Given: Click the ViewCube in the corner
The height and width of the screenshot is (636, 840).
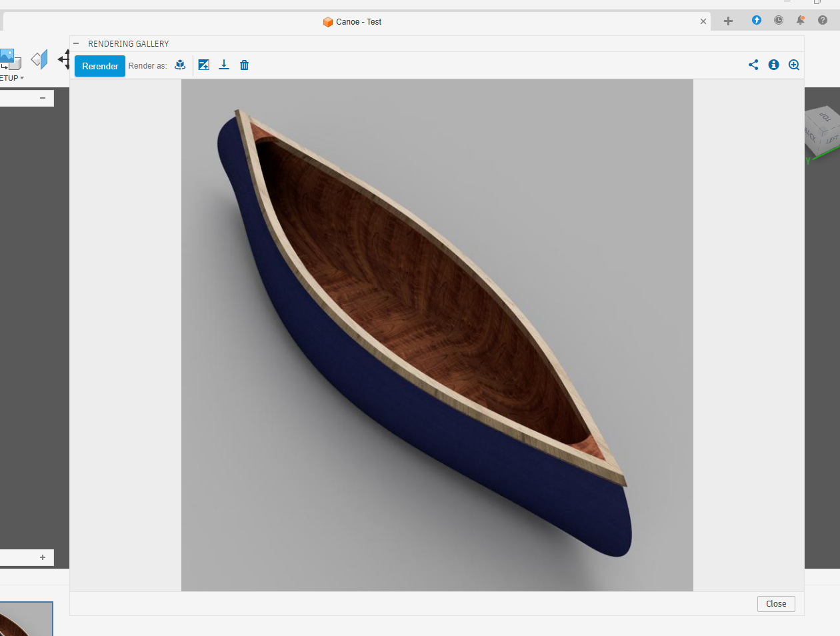Looking at the screenshot, I should pyautogui.click(x=822, y=130).
